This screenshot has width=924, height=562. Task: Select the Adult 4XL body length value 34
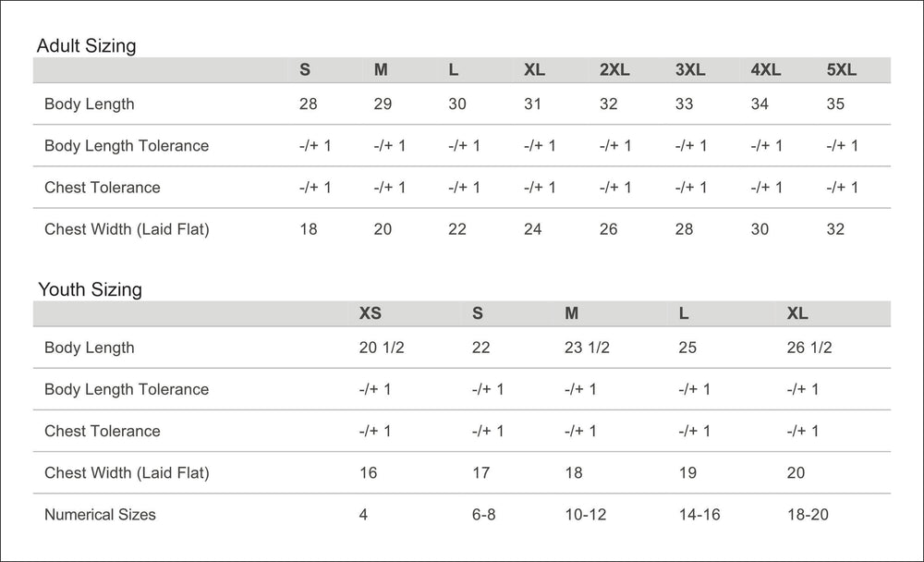(x=760, y=104)
